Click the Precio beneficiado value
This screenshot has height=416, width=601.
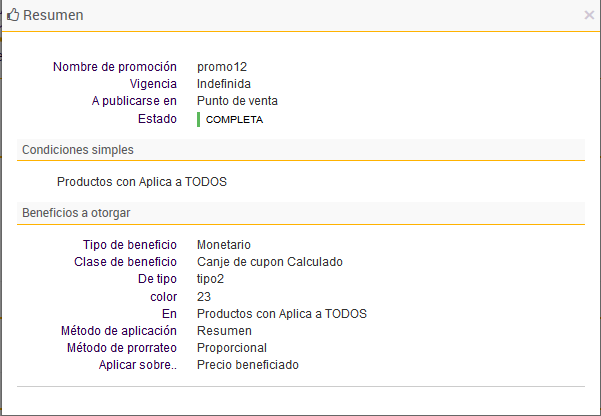[248, 365]
